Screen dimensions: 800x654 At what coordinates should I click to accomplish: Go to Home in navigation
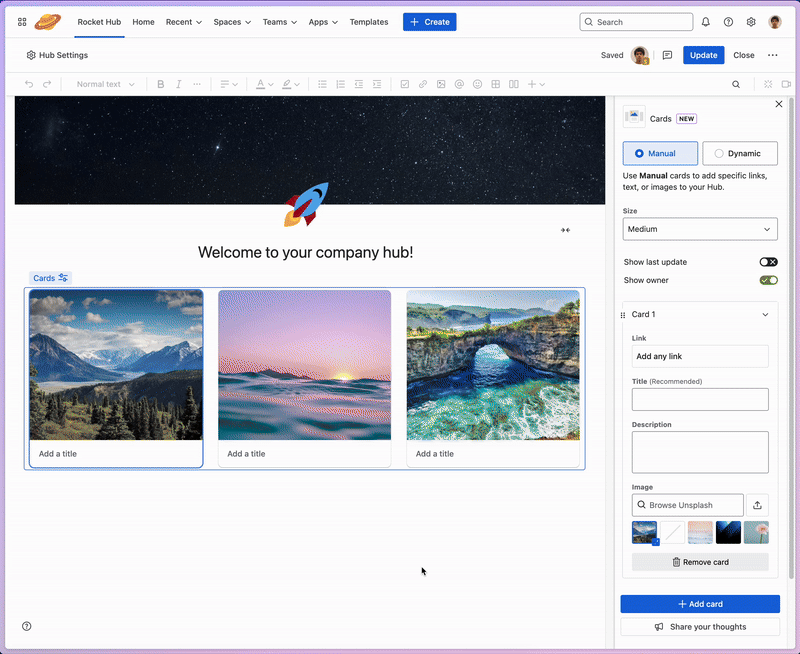pos(143,22)
